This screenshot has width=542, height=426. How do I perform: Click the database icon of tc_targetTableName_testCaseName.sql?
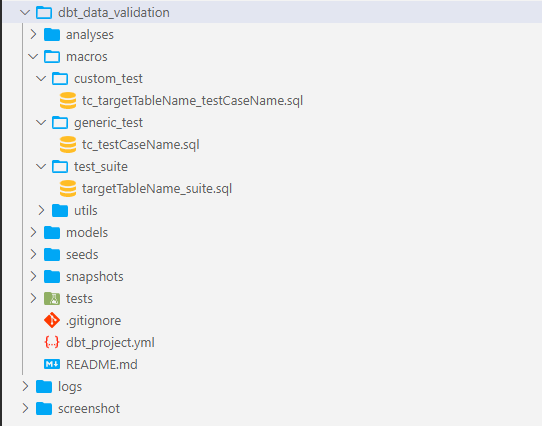click(68, 101)
